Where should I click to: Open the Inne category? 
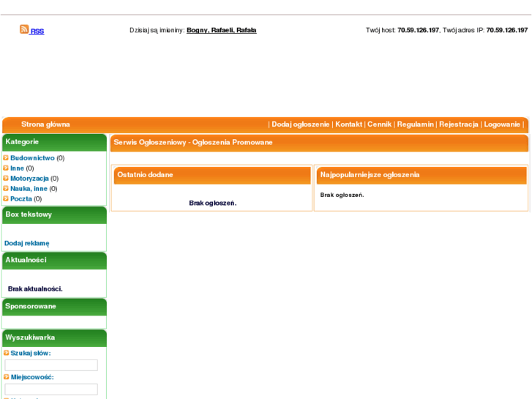pos(17,168)
